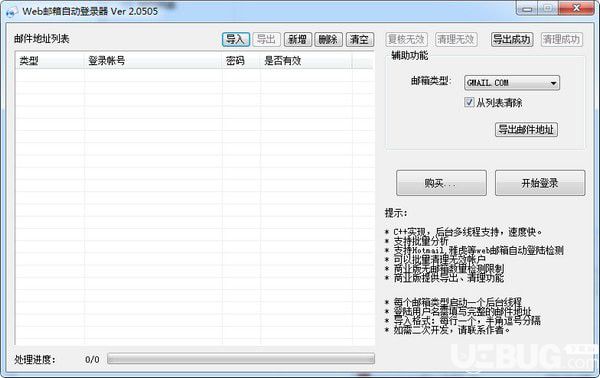Click the 清空 clear button

click(359, 39)
